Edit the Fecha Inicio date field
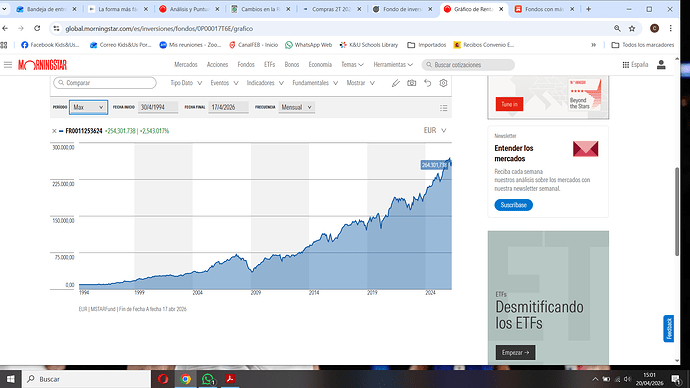The height and width of the screenshot is (388, 690). 158,107
